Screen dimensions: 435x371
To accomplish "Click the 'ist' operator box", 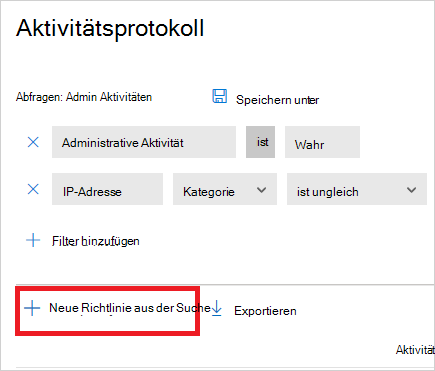I will coord(261,142).
